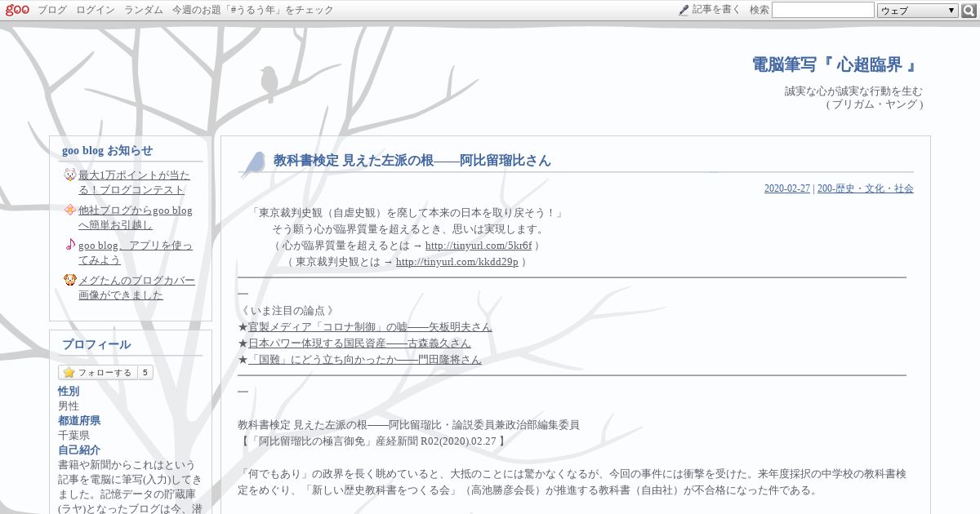Image resolution: width=980 pixels, height=514 pixels.
Task: Click the 都道府県 label
Action: pyautogui.click(x=79, y=421)
